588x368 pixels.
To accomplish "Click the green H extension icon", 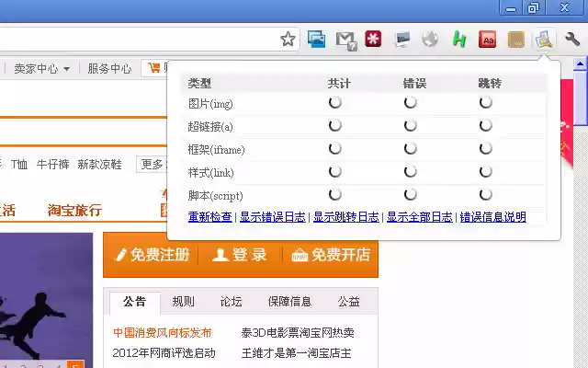I will tap(459, 39).
